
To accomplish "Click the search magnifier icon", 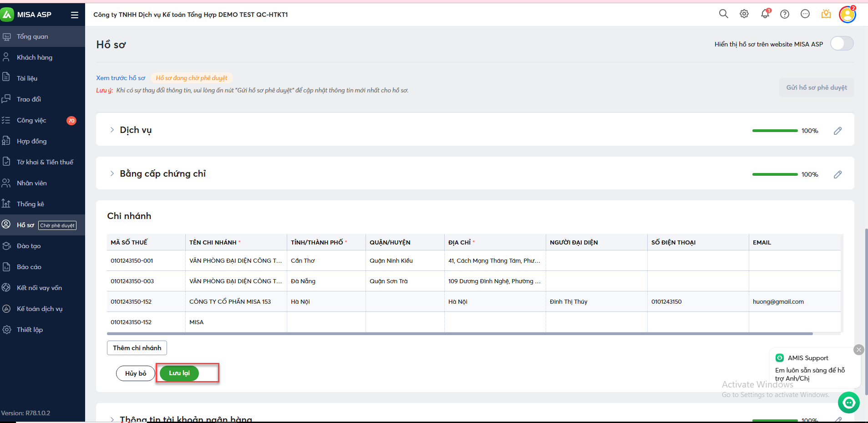I will [723, 14].
